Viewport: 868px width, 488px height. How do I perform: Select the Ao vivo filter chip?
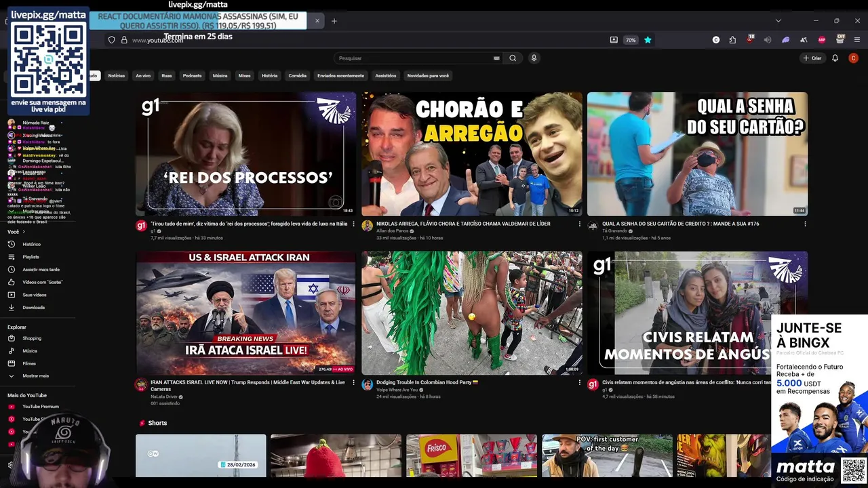pyautogui.click(x=143, y=76)
